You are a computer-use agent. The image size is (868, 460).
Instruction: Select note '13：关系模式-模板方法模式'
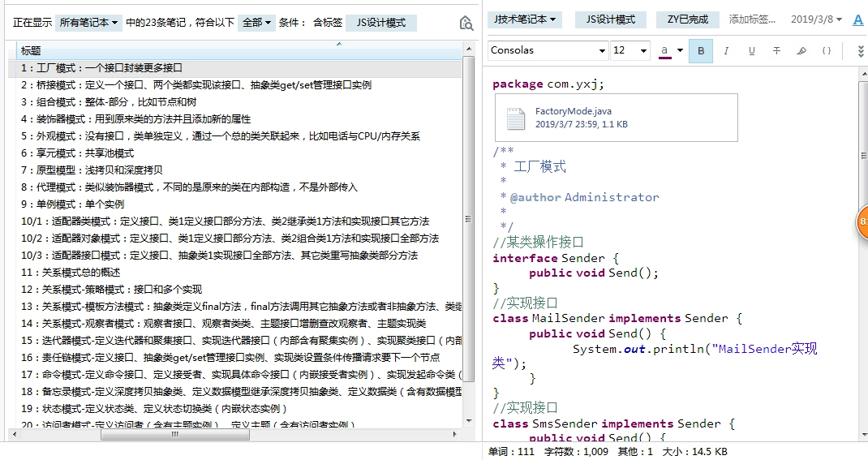coord(234,307)
